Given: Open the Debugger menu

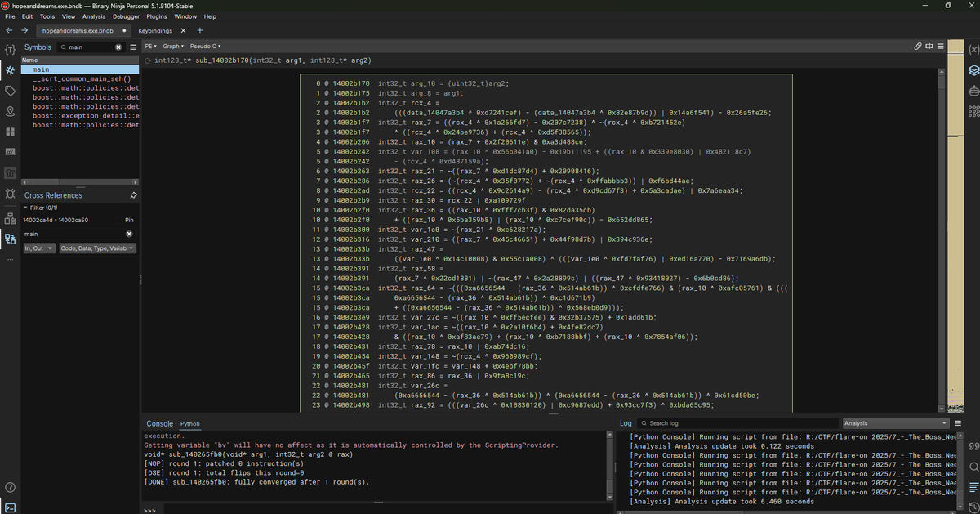Looking at the screenshot, I should (x=126, y=16).
